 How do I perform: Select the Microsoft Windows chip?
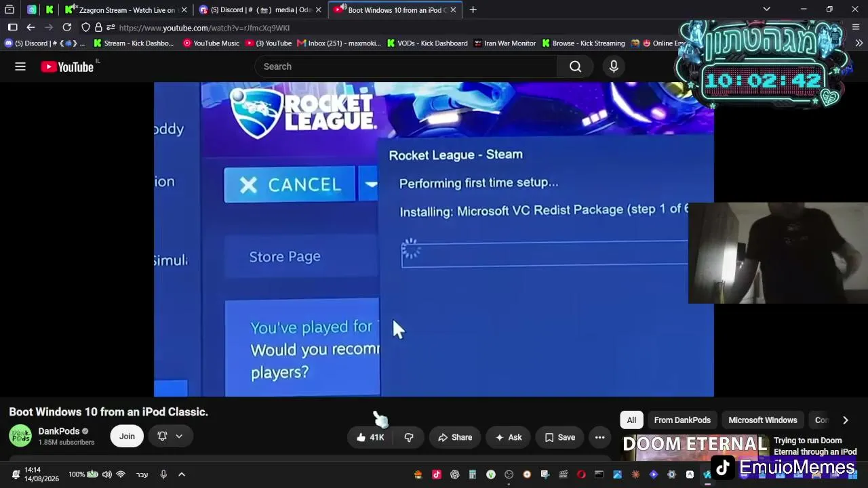coord(763,420)
